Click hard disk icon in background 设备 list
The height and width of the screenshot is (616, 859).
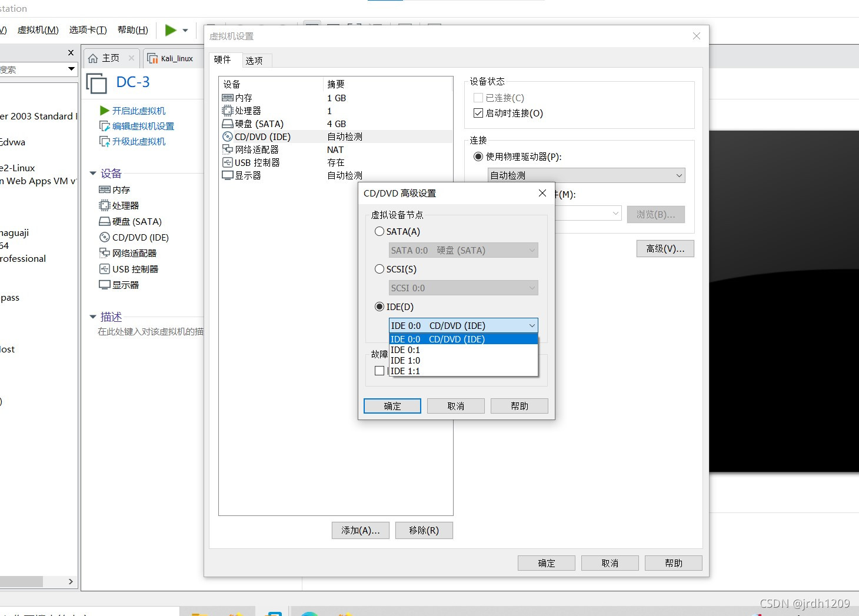(x=105, y=221)
